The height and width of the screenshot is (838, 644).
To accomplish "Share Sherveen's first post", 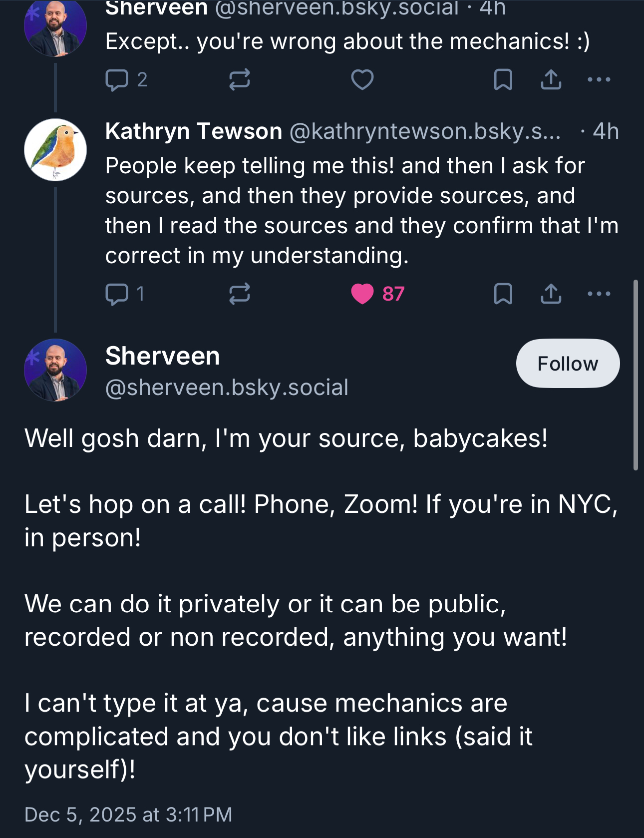I will click(x=551, y=80).
